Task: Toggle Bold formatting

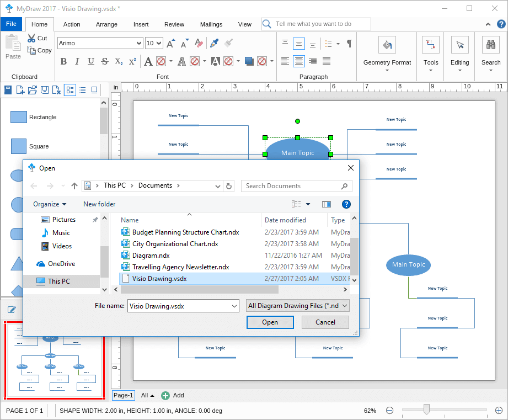Action: point(63,61)
